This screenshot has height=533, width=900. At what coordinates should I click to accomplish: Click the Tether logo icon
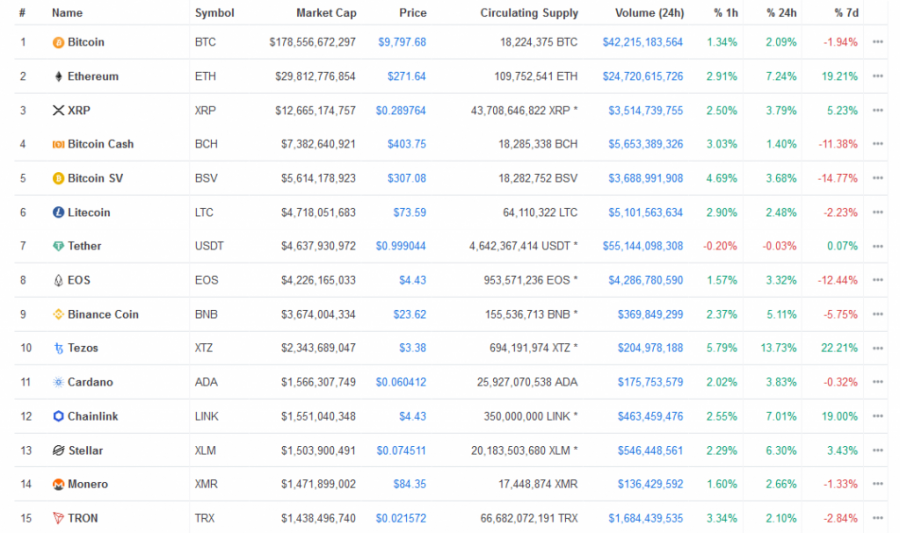[58, 246]
